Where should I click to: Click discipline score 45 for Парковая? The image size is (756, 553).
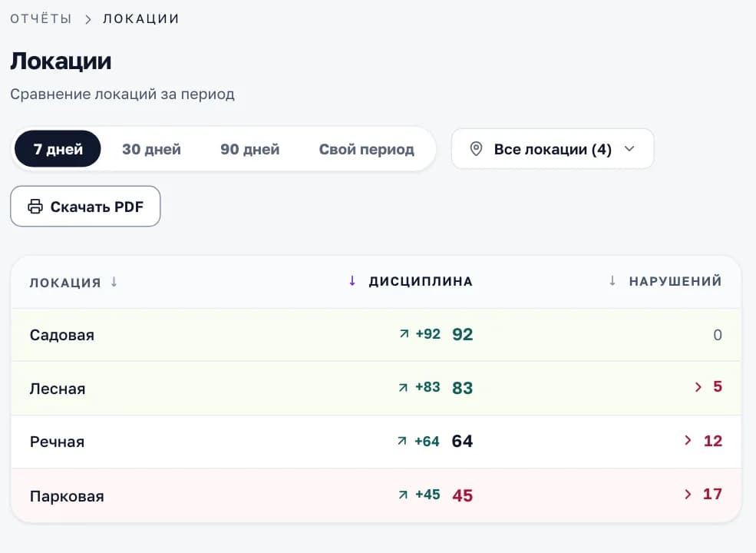tap(462, 495)
